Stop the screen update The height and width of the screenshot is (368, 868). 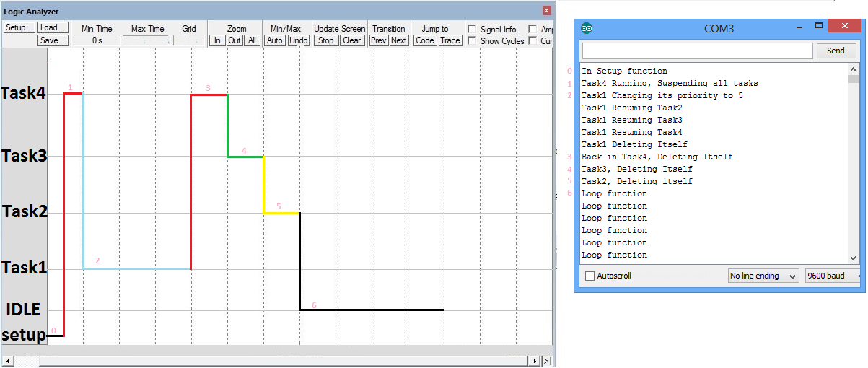point(326,40)
